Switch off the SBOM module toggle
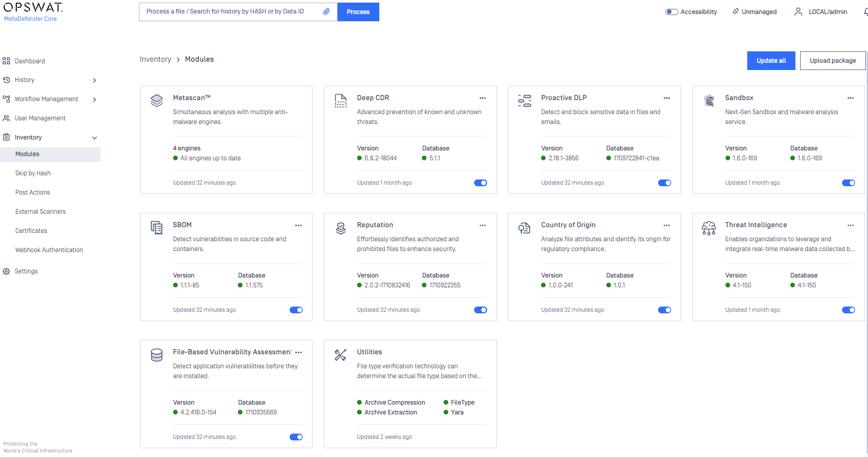The width and height of the screenshot is (868, 457). 296,310
